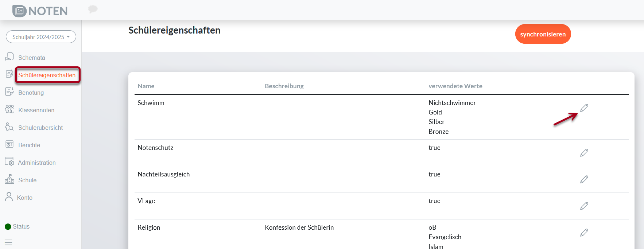644x249 pixels.
Task: Edit the Nachteilsausgleich property pencil icon
Action: point(584,179)
